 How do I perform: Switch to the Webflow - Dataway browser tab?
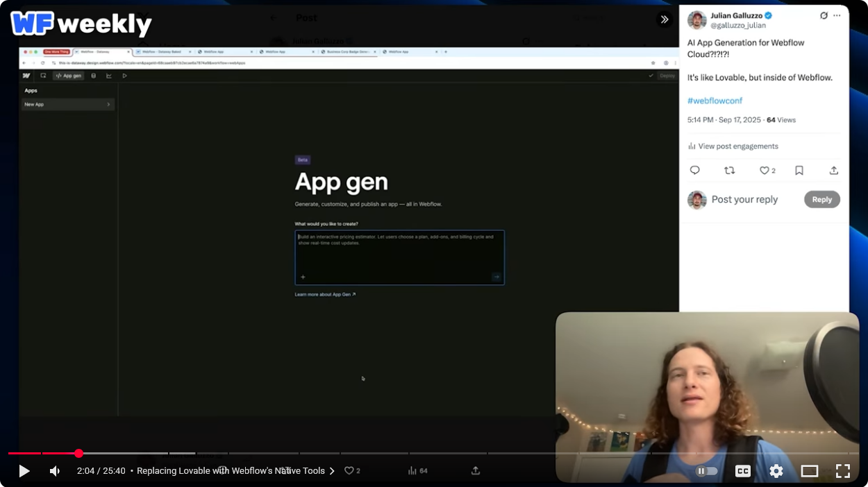[x=102, y=51]
